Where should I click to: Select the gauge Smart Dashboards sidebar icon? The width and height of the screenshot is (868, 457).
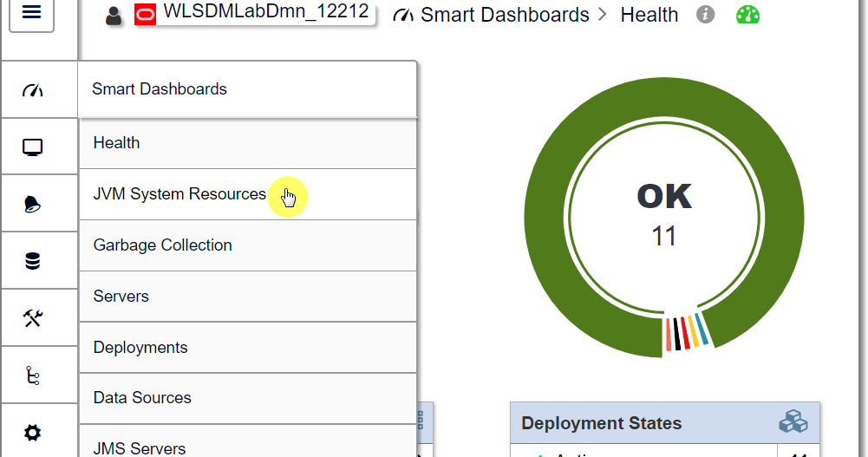33,90
